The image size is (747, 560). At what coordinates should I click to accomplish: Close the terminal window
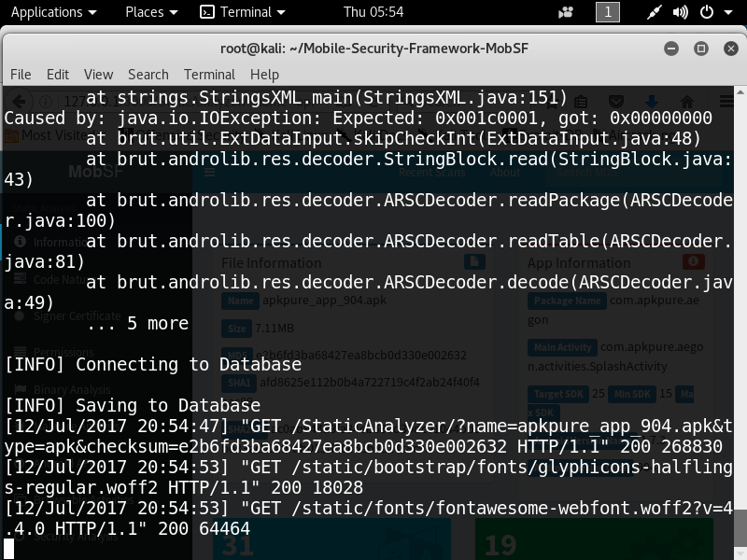[731, 49]
